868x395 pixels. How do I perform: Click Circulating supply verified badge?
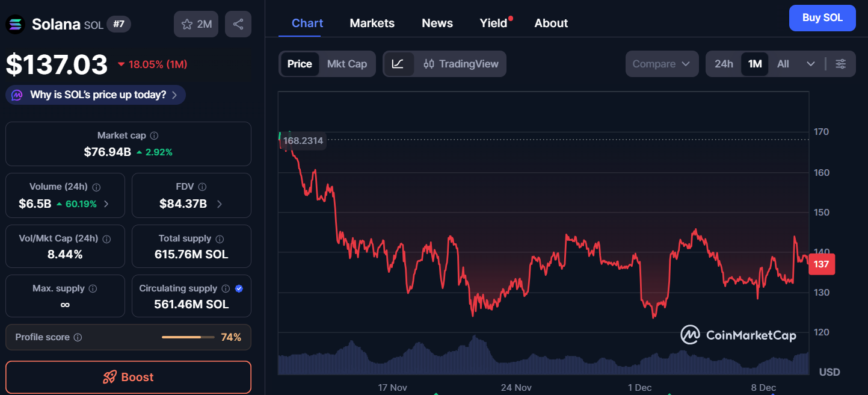pyautogui.click(x=239, y=288)
